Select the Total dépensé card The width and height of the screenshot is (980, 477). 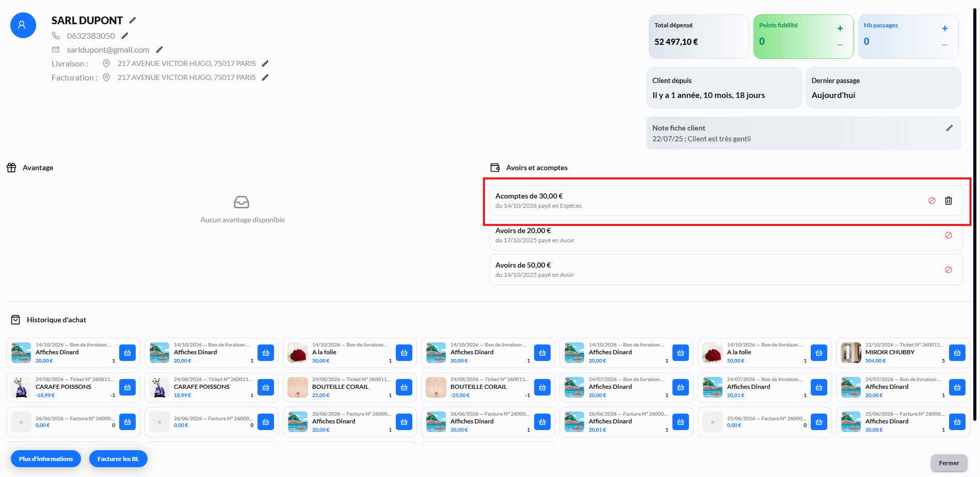(x=698, y=37)
